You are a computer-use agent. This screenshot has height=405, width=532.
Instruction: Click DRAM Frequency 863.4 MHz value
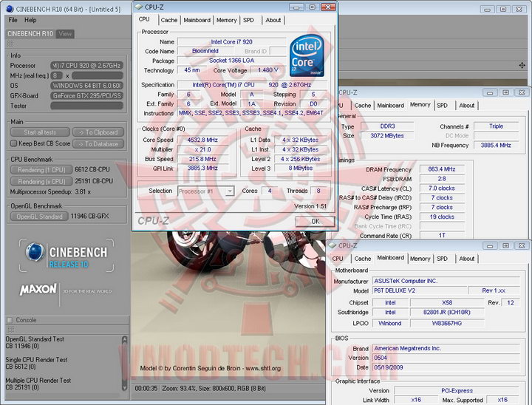coord(442,169)
